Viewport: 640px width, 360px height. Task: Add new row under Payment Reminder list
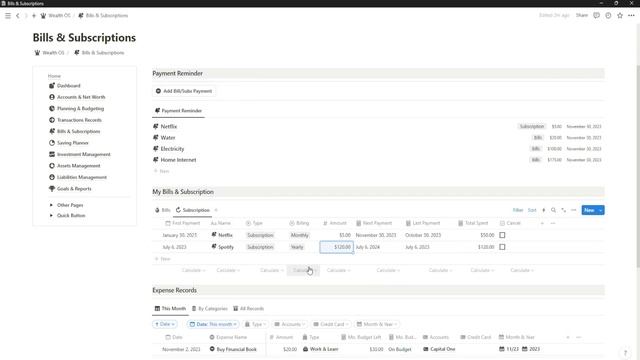coord(162,171)
